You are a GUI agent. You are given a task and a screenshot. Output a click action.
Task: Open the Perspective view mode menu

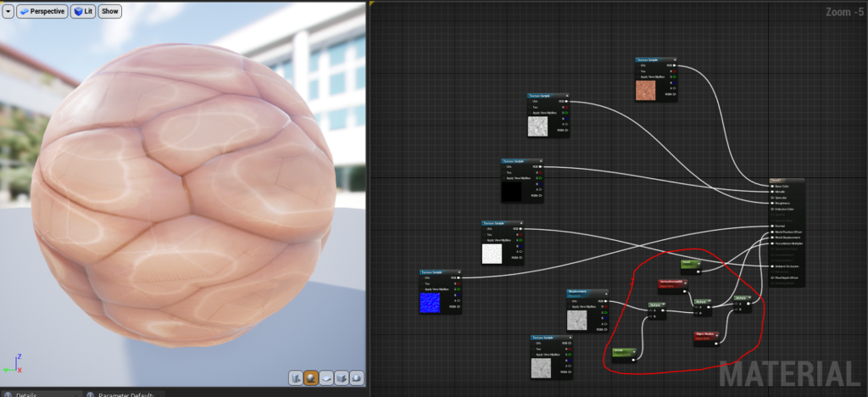42,11
